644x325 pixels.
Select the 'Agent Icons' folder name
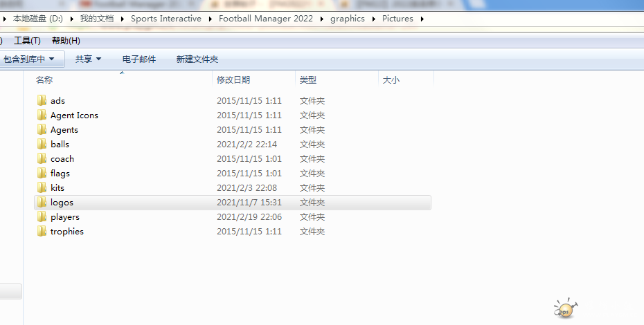click(x=74, y=115)
